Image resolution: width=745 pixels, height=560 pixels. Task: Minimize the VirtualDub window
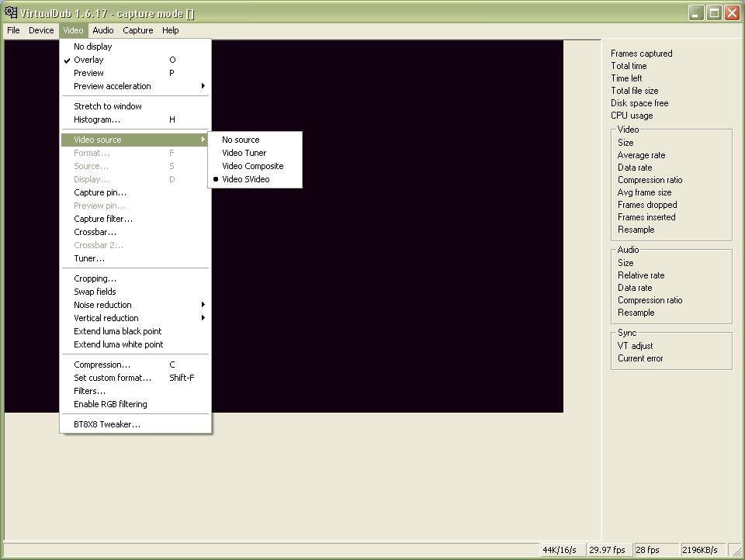coord(697,13)
